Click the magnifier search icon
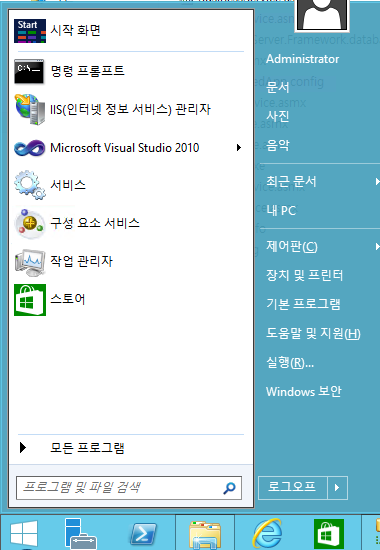This screenshot has height=550, width=380. point(229,488)
